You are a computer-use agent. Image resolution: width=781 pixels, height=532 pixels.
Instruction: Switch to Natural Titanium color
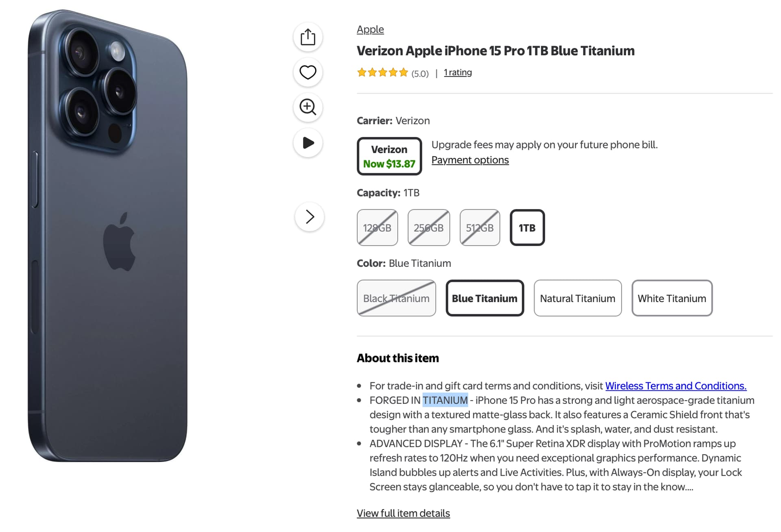pyautogui.click(x=578, y=298)
